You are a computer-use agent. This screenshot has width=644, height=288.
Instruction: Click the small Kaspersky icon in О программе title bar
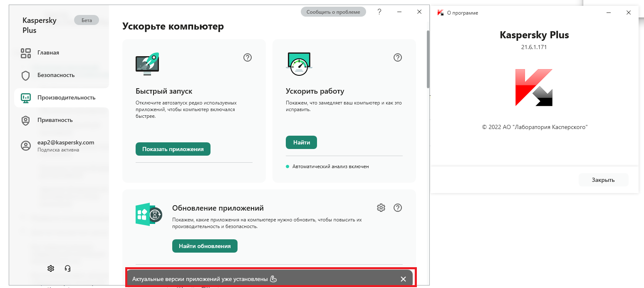(441, 13)
